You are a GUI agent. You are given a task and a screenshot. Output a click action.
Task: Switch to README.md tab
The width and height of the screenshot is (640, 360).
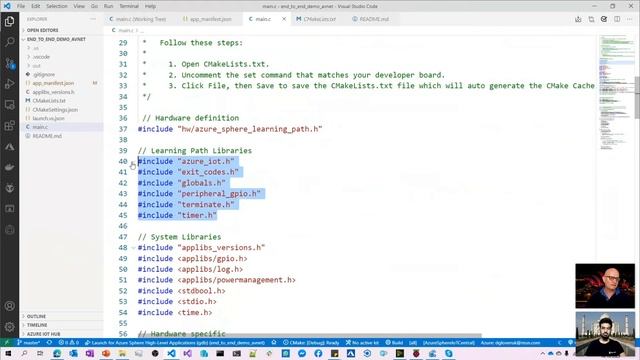pos(371,19)
